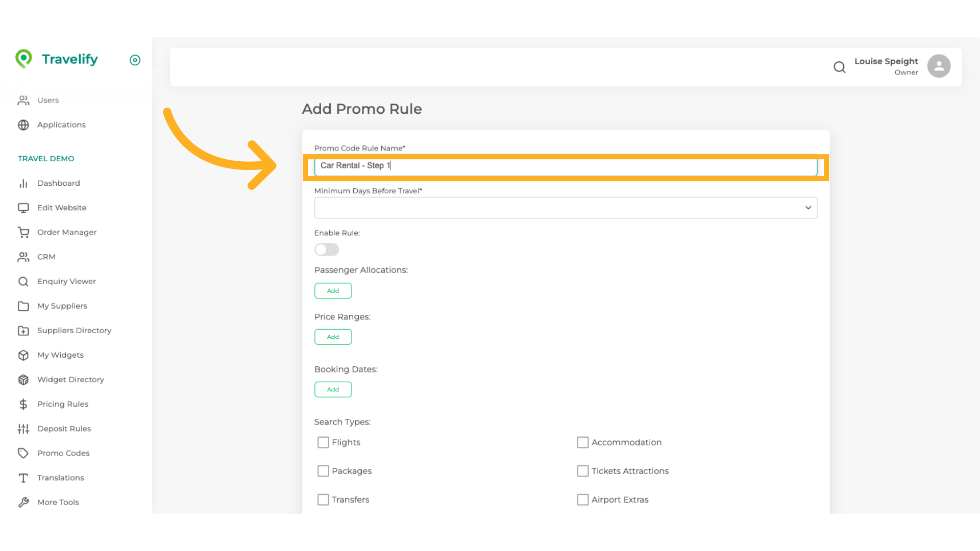The width and height of the screenshot is (980, 551).
Task: Select Widget Directory in the sidebar
Action: tap(70, 380)
